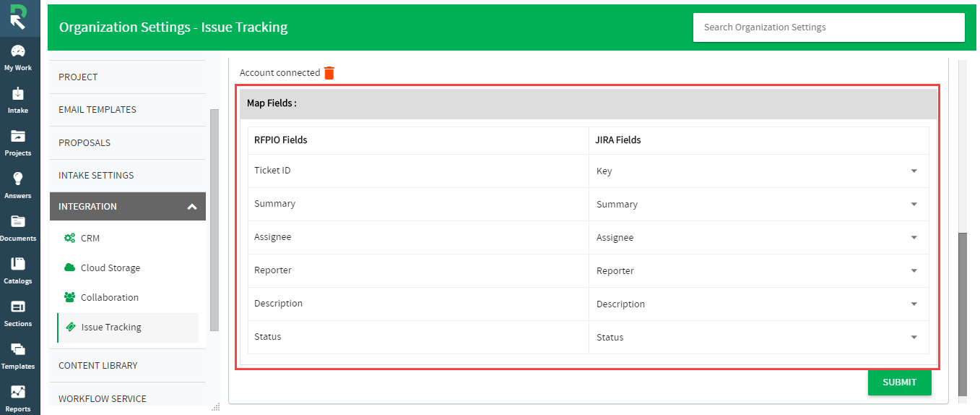Click the Reporter RFPIO field label

click(273, 270)
